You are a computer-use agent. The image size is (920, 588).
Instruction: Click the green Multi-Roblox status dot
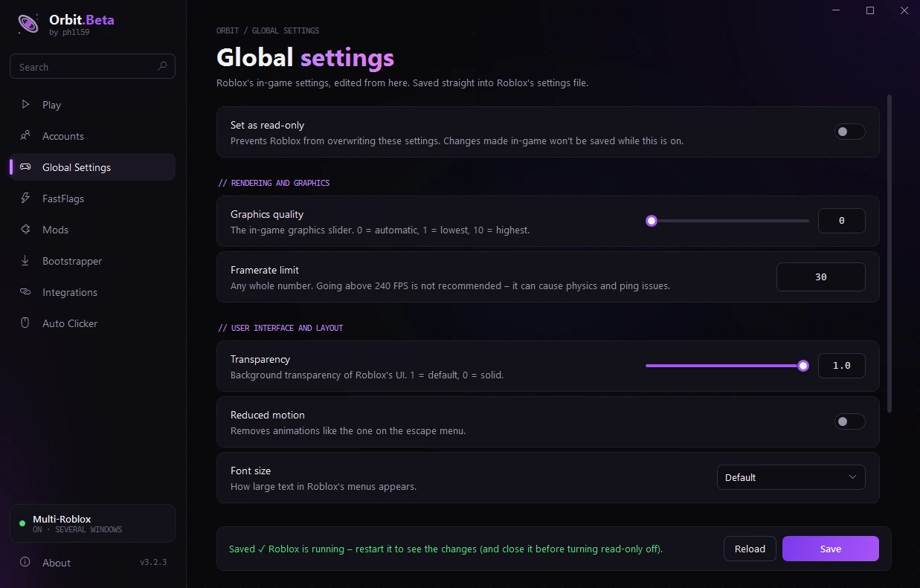coord(22,523)
